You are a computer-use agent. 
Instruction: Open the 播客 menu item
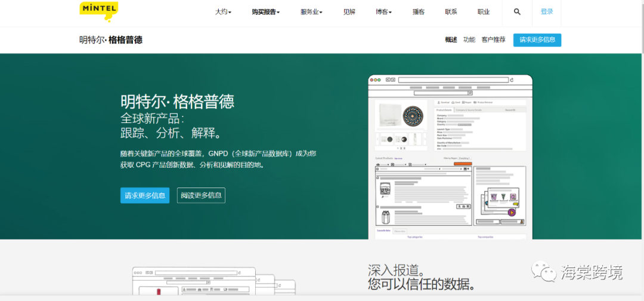[419, 12]
